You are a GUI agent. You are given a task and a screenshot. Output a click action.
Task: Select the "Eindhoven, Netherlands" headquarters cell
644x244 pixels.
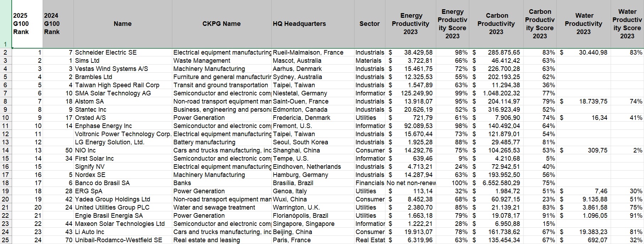point(313,167)
